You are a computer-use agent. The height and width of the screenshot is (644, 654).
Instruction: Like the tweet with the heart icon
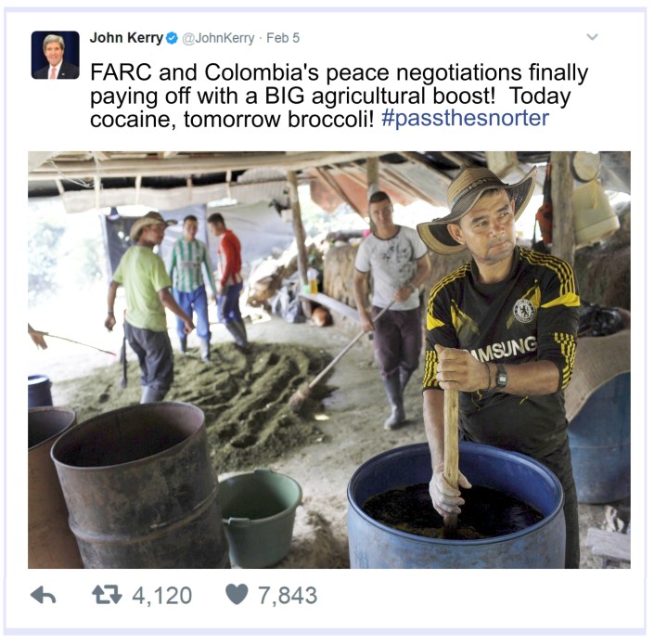pos(237,595)
